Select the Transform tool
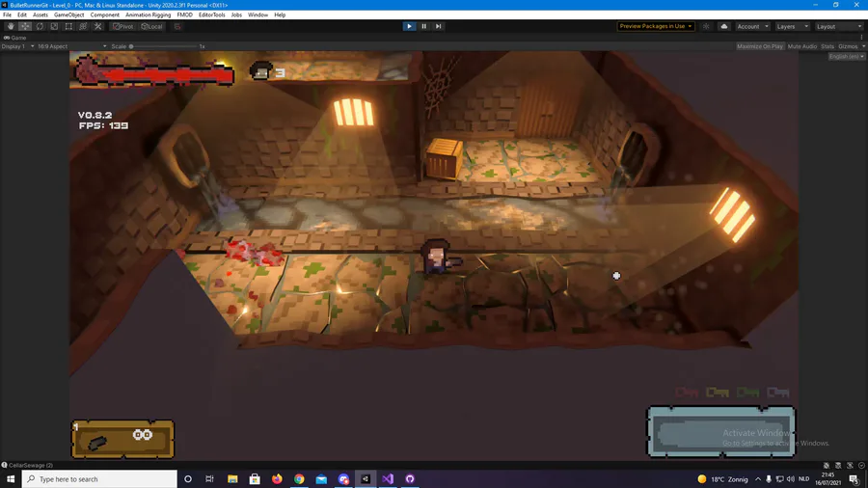Viewport: 868px width, 488px height. pos(83,26)
